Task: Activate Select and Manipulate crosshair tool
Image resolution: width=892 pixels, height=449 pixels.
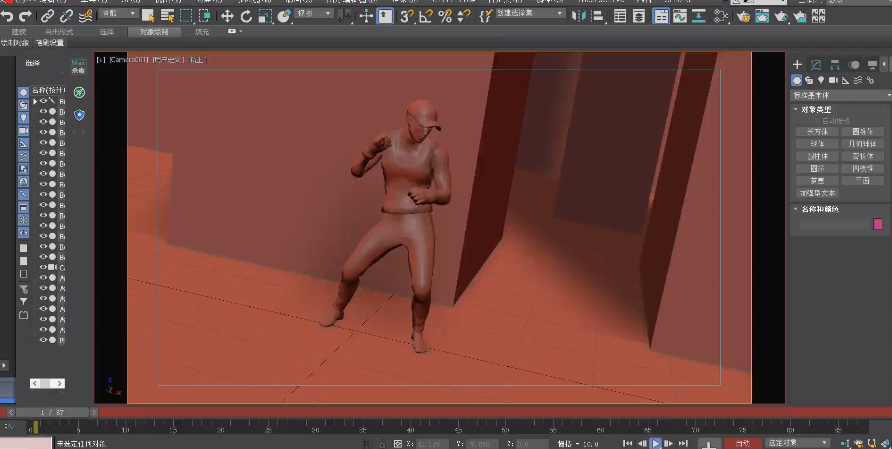Action: pos(366,16)
